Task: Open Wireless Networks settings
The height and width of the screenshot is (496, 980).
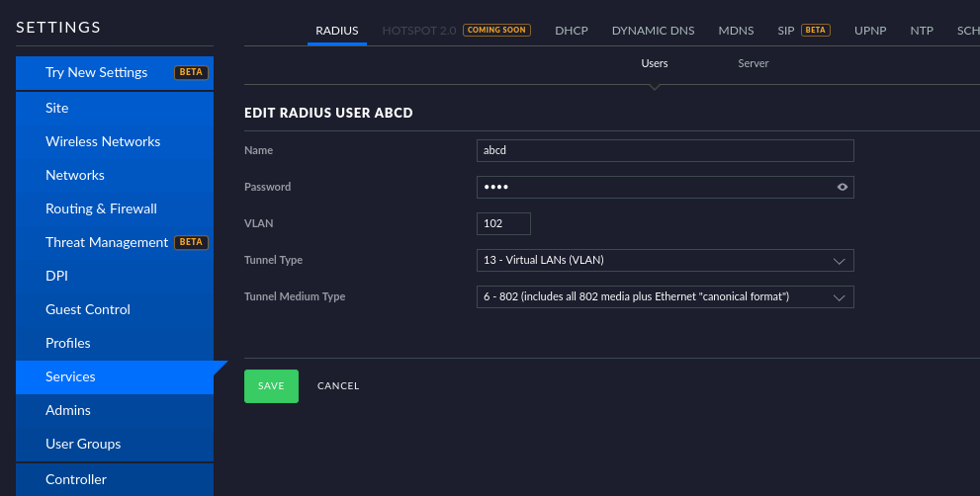Action: [115, 142]
